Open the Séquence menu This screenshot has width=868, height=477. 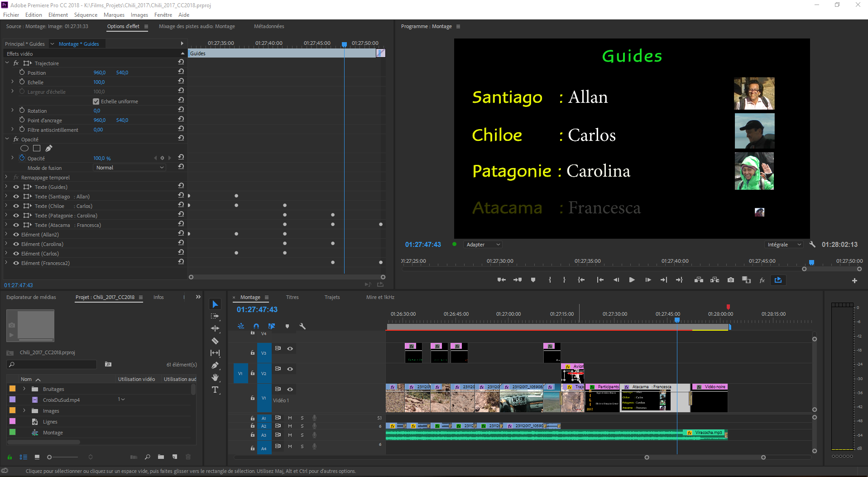[x=86, y=15]
